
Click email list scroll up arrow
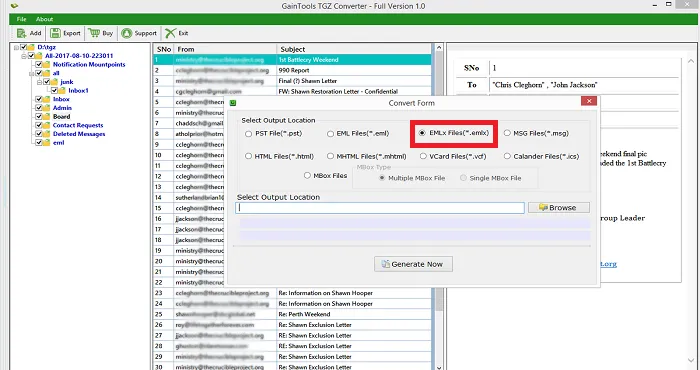pyautogui.click(x=439, y=48)
